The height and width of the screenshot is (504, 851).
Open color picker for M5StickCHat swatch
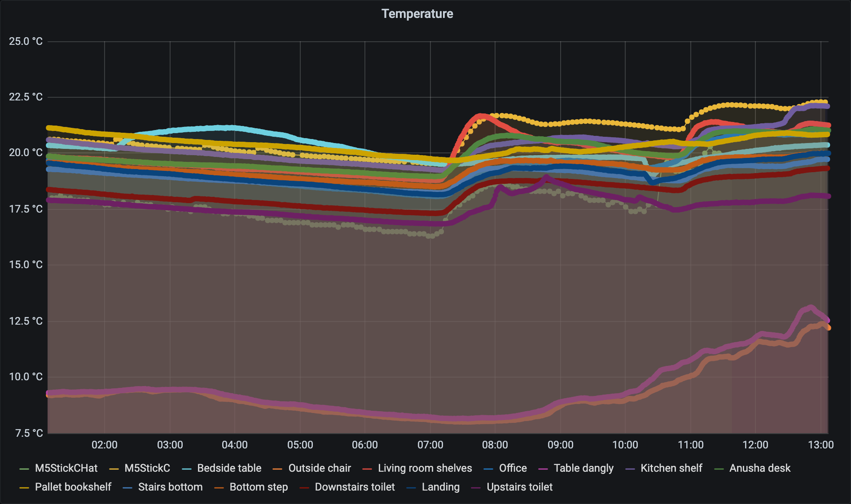pos(25,469)
